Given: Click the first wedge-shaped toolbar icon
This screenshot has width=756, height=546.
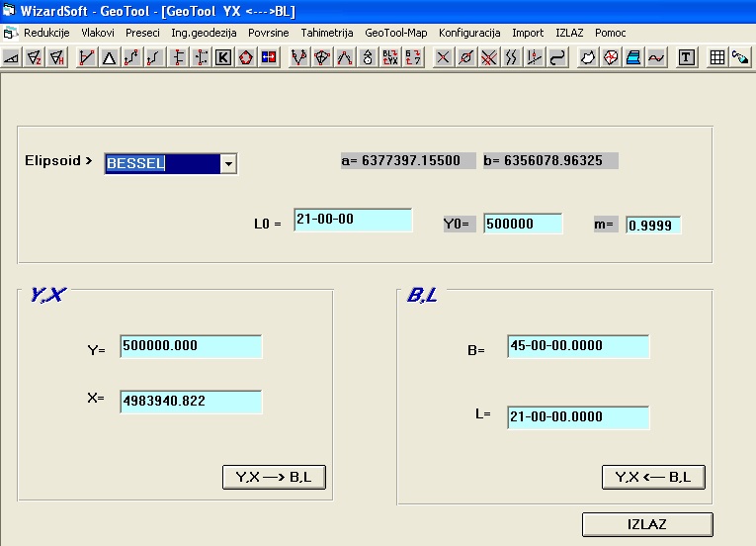Looking at the screenshot, I should (x=12, y=58).
